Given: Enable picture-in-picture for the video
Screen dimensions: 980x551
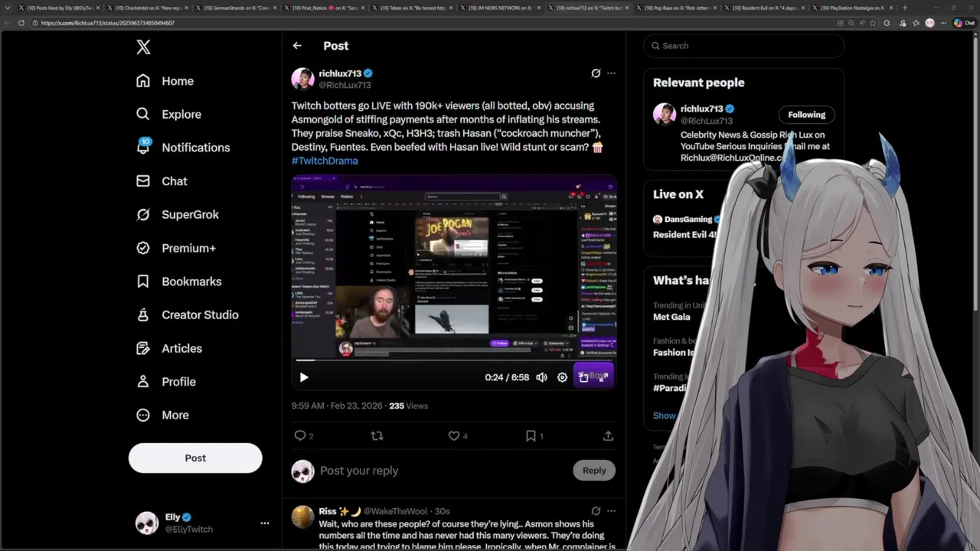Looking at the screenshot, I should point(583,377).
